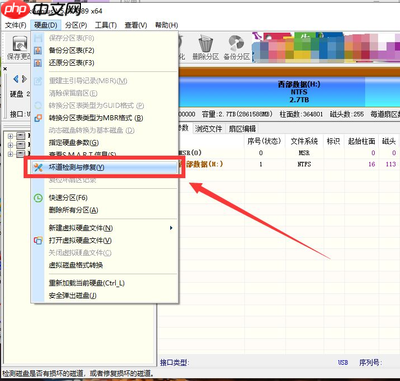Click the 磁头 column header
The image size is (400, 381).
[x=389, y=141]
